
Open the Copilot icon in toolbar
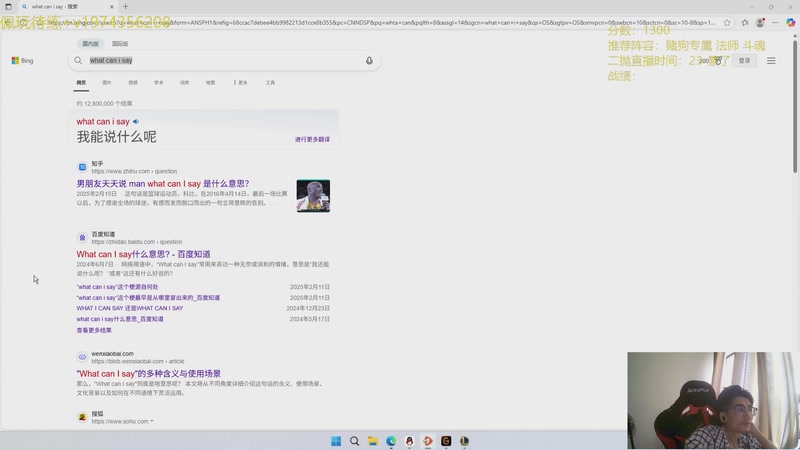coord(790,22)
